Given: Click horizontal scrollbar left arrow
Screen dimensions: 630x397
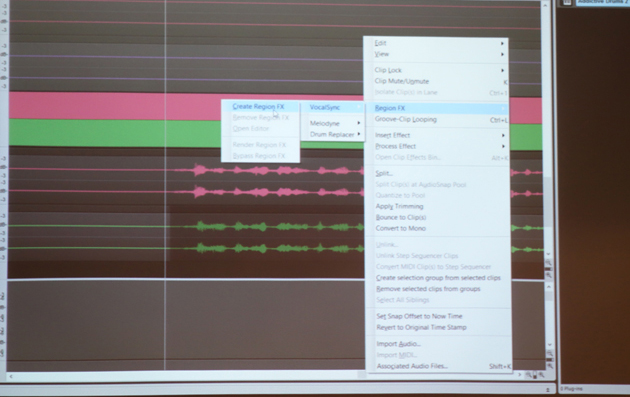Looking at the screenshot, I should tap(11, 377).
